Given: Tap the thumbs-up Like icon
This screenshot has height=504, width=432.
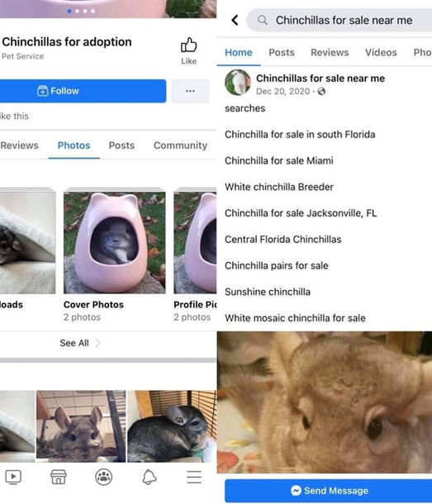Looking at the screenshot, I should point(188,45).
